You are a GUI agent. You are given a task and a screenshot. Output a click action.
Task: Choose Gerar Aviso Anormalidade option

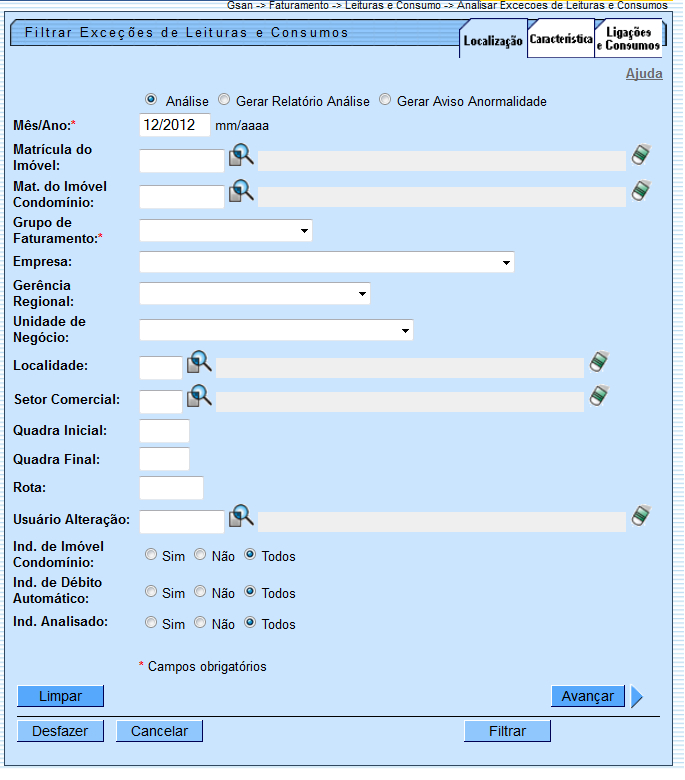click(385, 99)
